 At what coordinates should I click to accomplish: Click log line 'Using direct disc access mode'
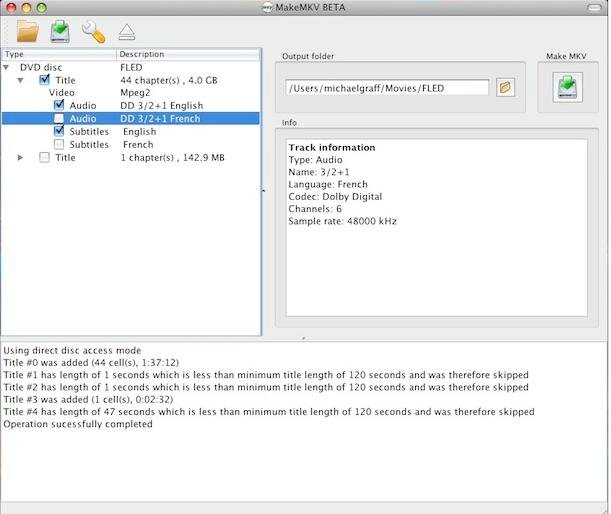72,350
